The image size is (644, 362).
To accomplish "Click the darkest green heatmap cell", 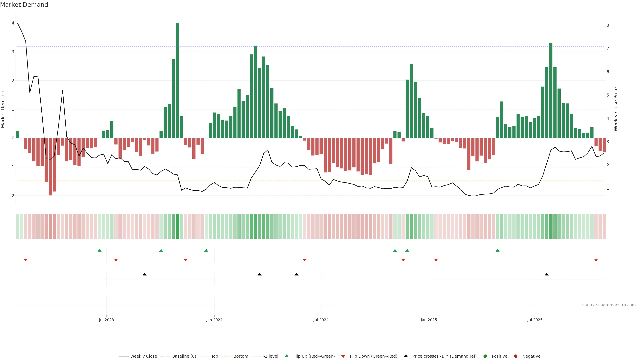I will (177, 226).
